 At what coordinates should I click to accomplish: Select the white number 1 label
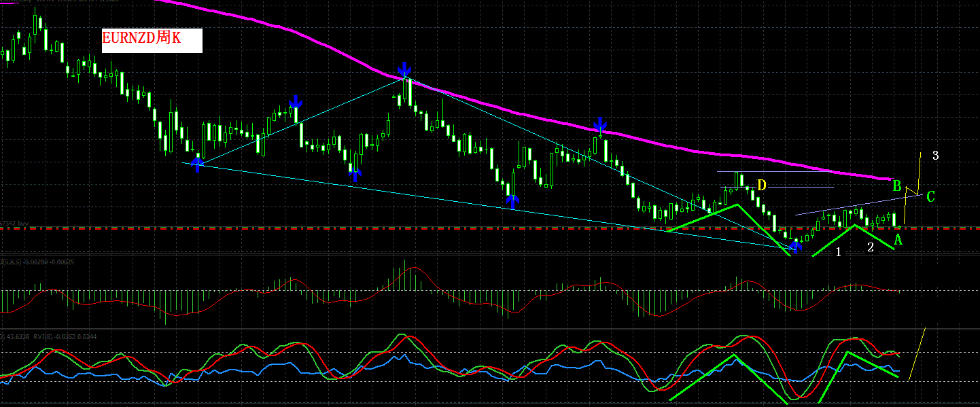coord(839,252)
